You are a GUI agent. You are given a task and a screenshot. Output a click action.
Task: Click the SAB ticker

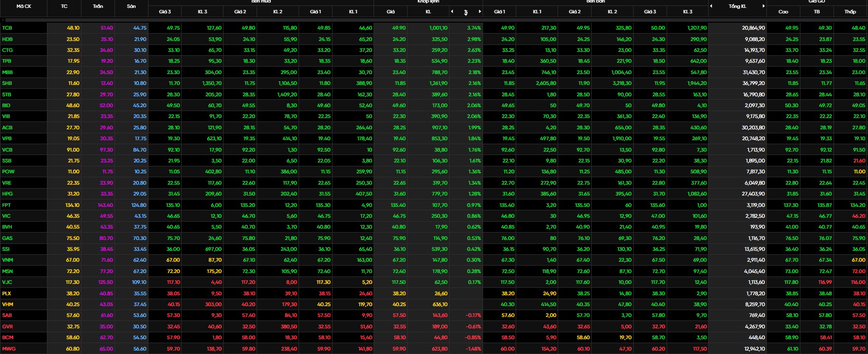[x=7, y=315]
